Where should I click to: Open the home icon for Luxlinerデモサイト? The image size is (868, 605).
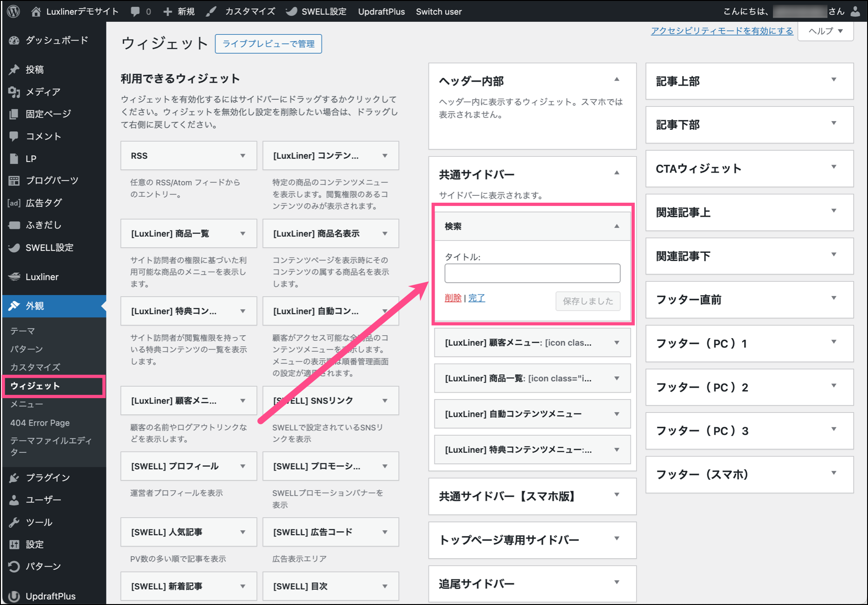[36, 12]
